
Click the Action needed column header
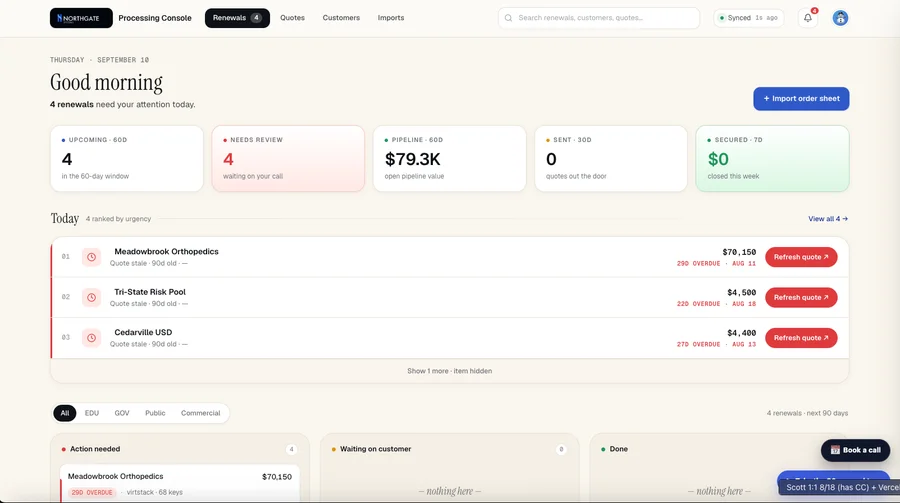point(95,449)
